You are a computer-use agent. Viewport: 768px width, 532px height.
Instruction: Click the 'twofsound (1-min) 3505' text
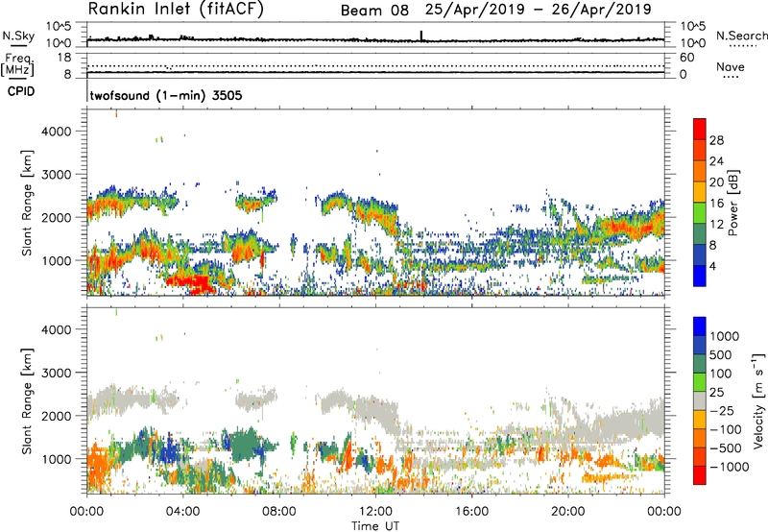pos(166,95)
